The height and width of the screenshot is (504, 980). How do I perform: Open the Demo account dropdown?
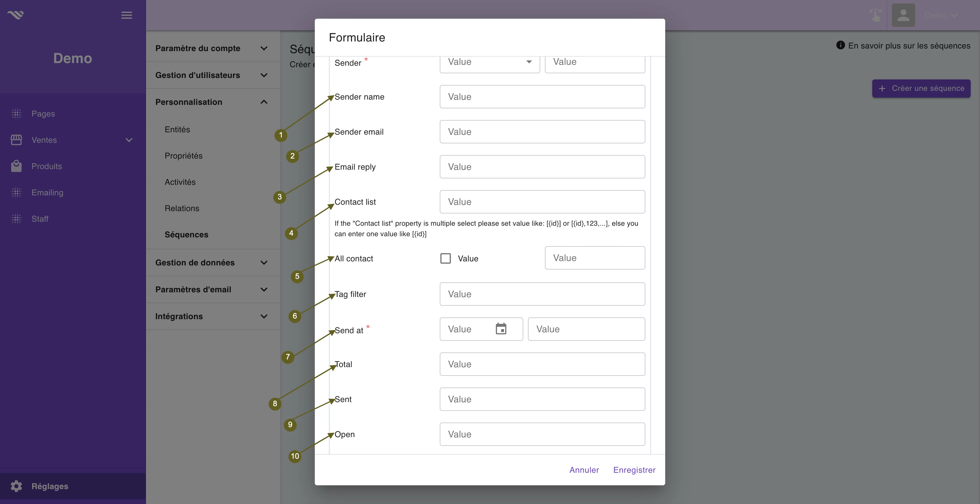click(941, 15)
